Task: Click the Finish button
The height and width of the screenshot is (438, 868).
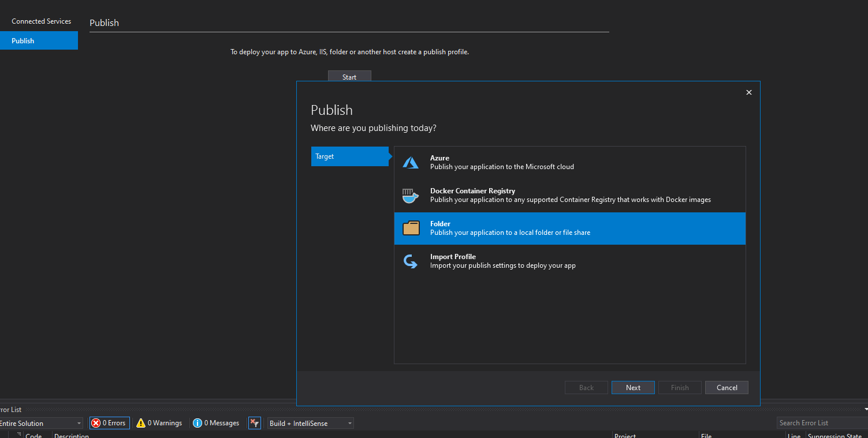Action: (680, 388)
